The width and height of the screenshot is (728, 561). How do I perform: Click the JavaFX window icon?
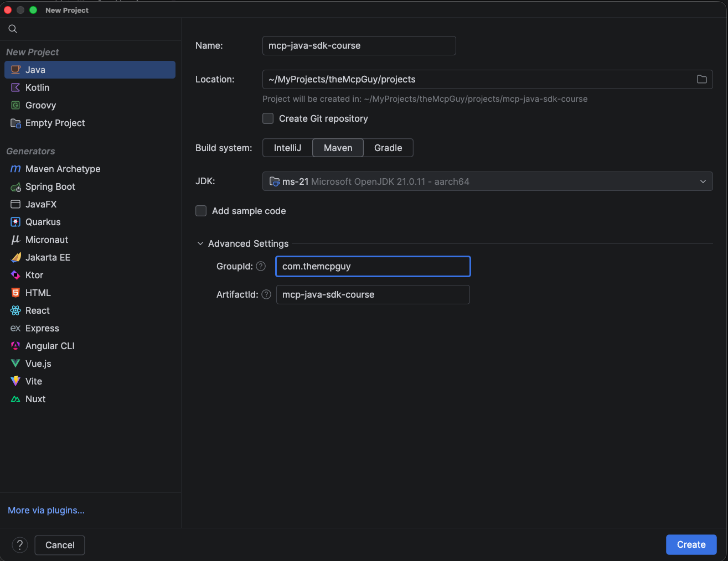[16, 204]
